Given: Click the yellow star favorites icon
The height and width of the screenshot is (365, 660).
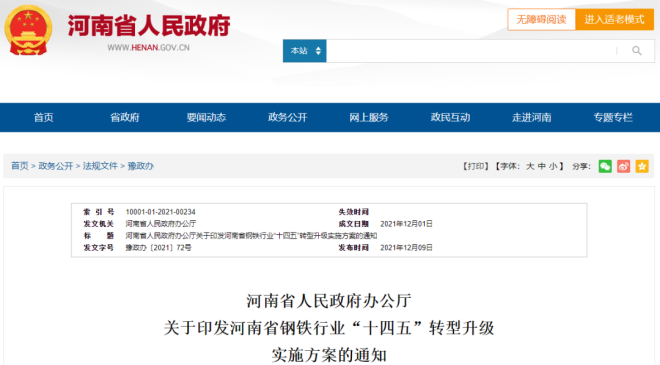Looking at the screenshot, I should 642,166.
